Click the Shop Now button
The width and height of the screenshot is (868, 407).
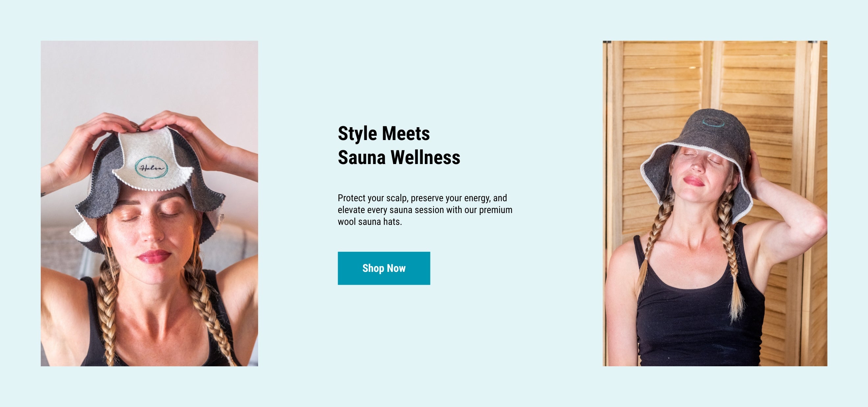point(384,268)
